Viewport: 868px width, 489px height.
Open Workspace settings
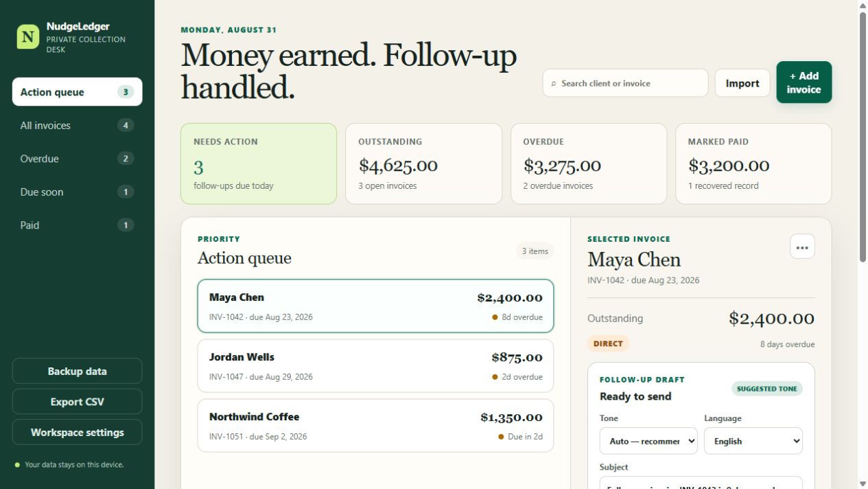(77, 433)
